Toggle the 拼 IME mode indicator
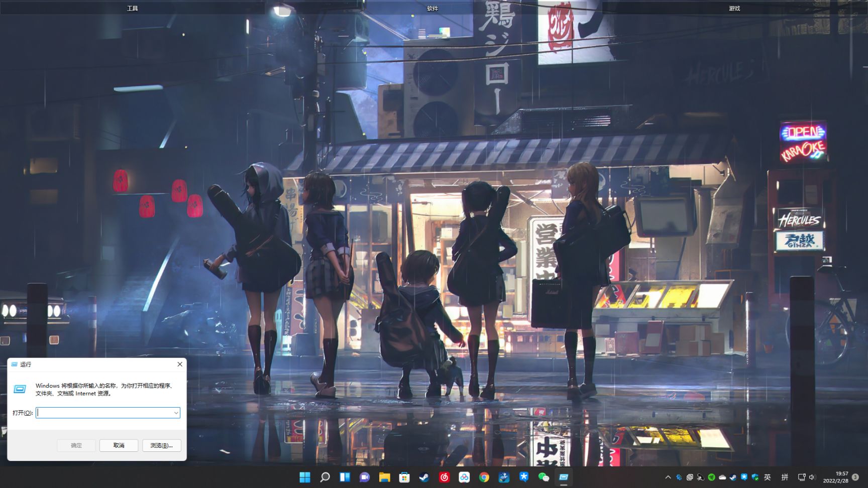This screenshot has width=868, height=488. tap(785, 477)
